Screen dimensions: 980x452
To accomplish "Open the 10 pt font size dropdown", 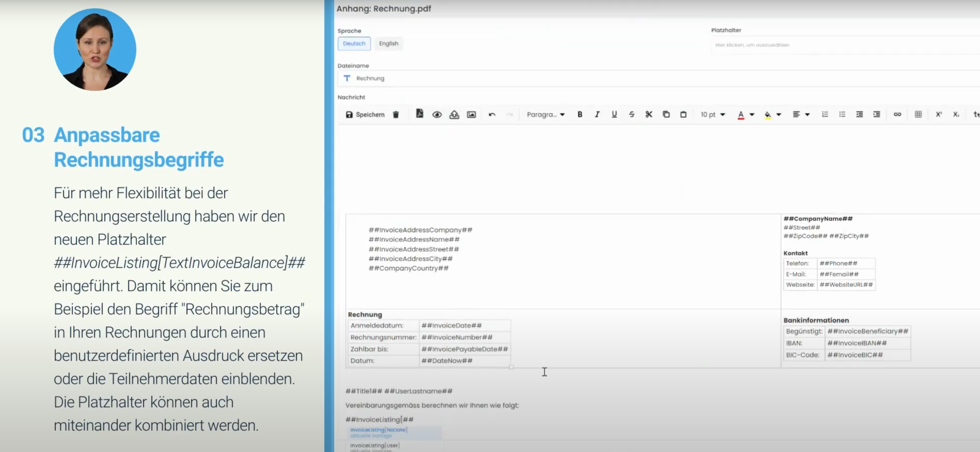I will 712,114.
